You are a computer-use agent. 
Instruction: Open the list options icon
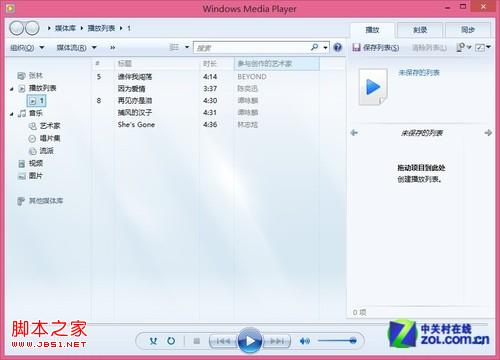point(461,47)
